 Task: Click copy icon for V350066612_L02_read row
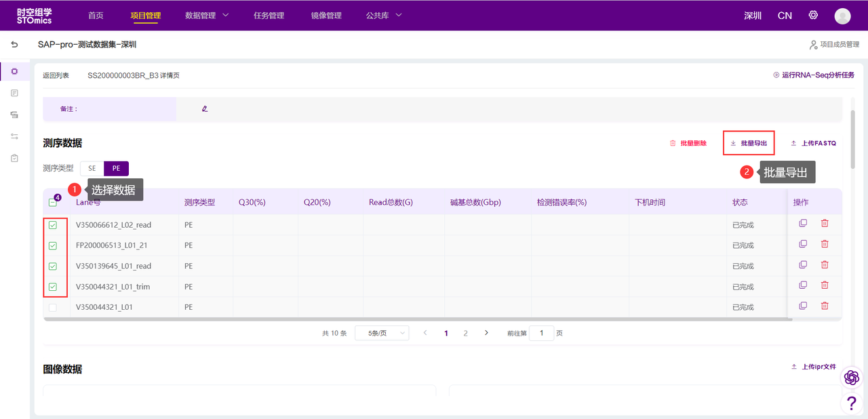(803, 224)
